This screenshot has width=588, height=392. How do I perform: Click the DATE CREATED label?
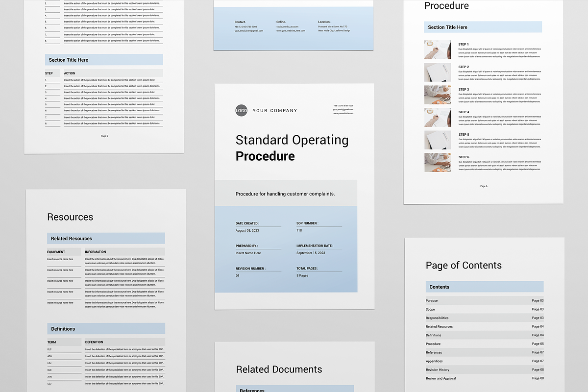click(x=247, y=223)
